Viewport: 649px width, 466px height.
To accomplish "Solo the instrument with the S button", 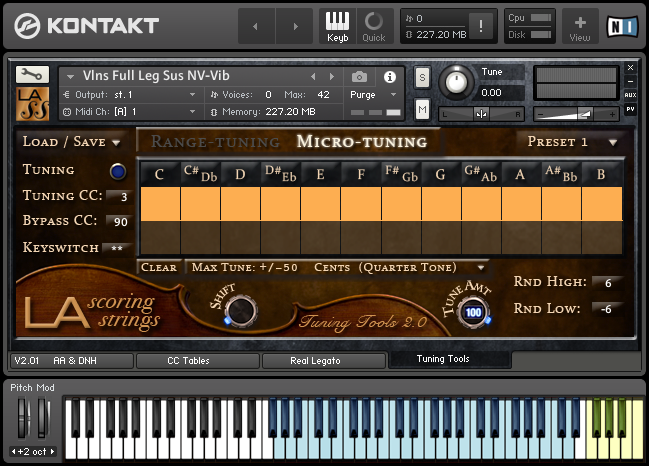I will (422, 77).
